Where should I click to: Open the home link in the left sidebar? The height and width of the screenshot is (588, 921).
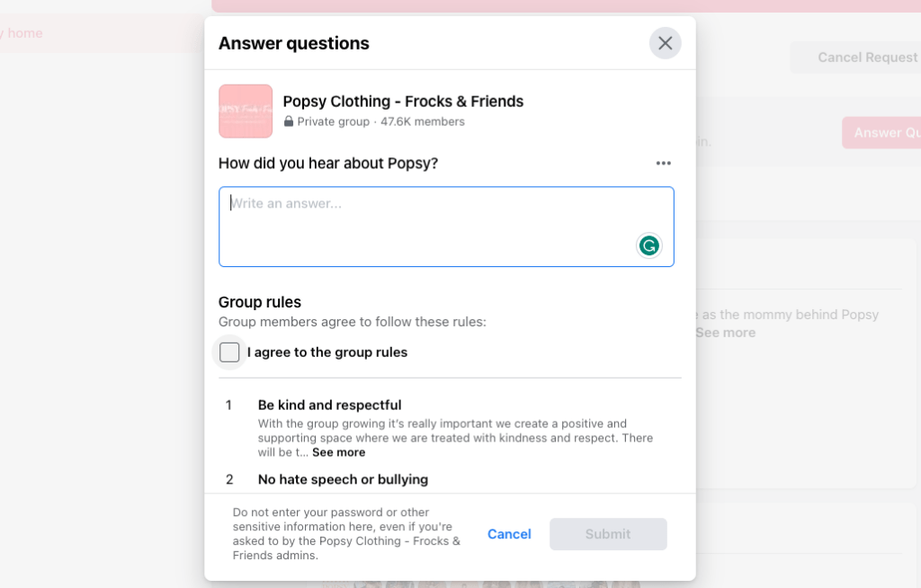tap(25, 33)
